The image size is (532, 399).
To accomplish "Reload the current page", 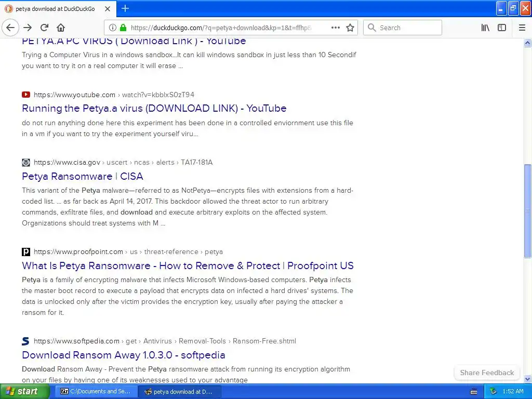I will [x=44, y=28].
